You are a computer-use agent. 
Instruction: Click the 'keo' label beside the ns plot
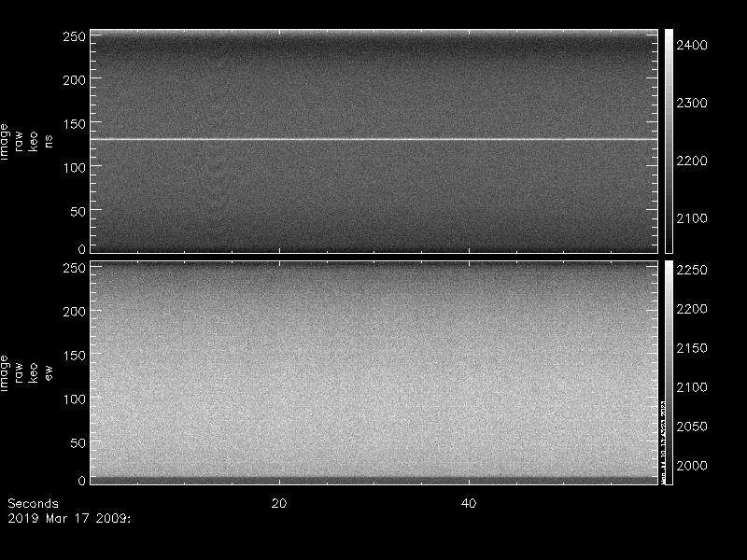pyautogui.click(x=34, y=142)
